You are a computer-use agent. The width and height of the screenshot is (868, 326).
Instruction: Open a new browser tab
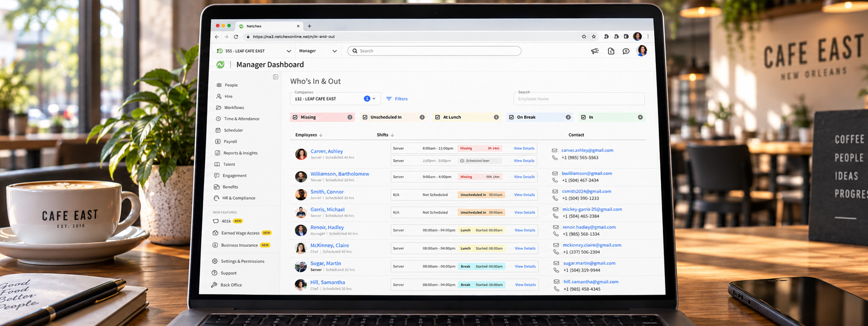click(309, 26)
